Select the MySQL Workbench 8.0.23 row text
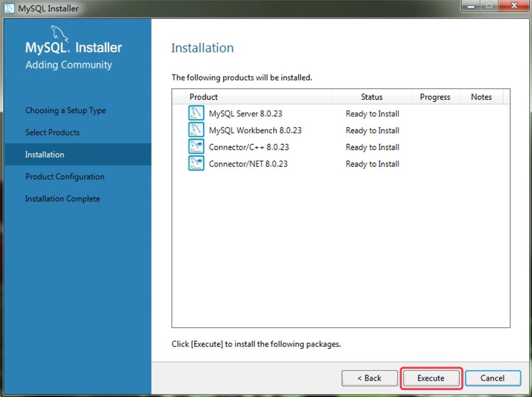Viewport: 532px width, 397px height. (x=255, y=130)
